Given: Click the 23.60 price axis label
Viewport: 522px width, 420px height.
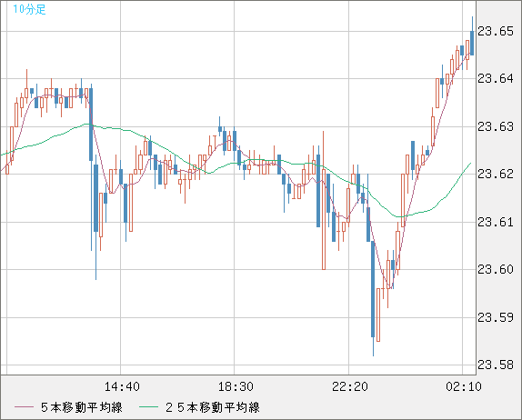Looking at the screenshot, I should (x=496, y=269).
